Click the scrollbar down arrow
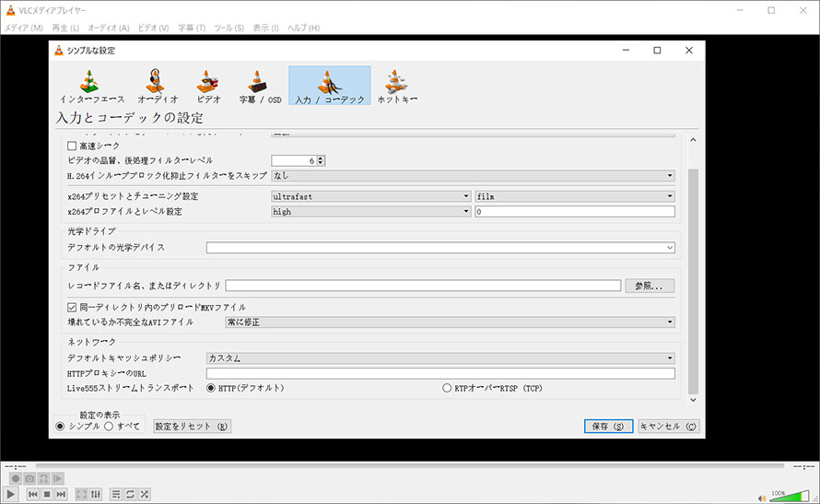Screen dimensions: 820x504 click(693, 400)
